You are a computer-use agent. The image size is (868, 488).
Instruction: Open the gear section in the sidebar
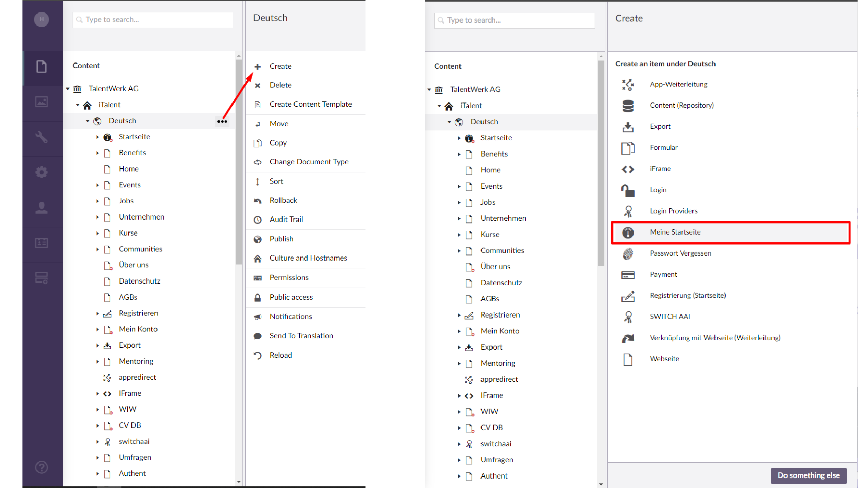(42, 172)
